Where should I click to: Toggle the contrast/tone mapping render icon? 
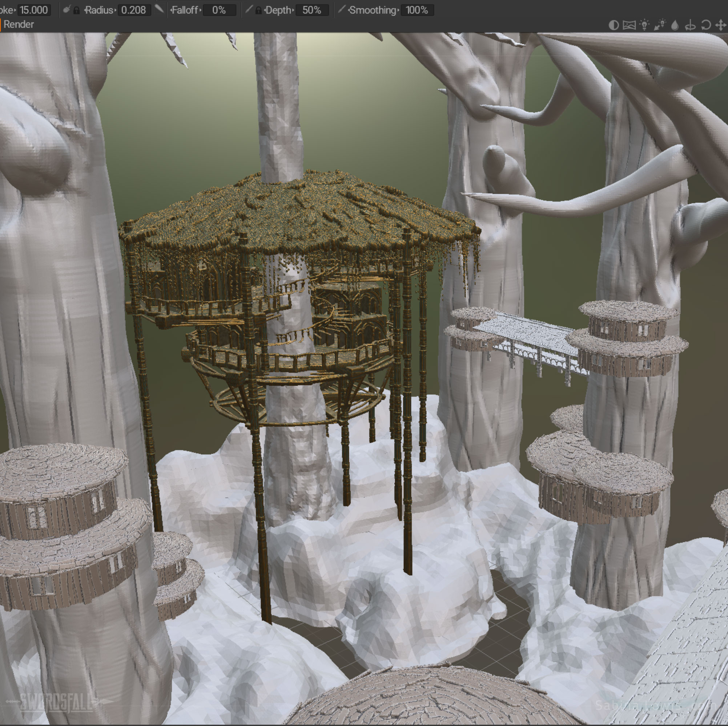pos(614,25)
